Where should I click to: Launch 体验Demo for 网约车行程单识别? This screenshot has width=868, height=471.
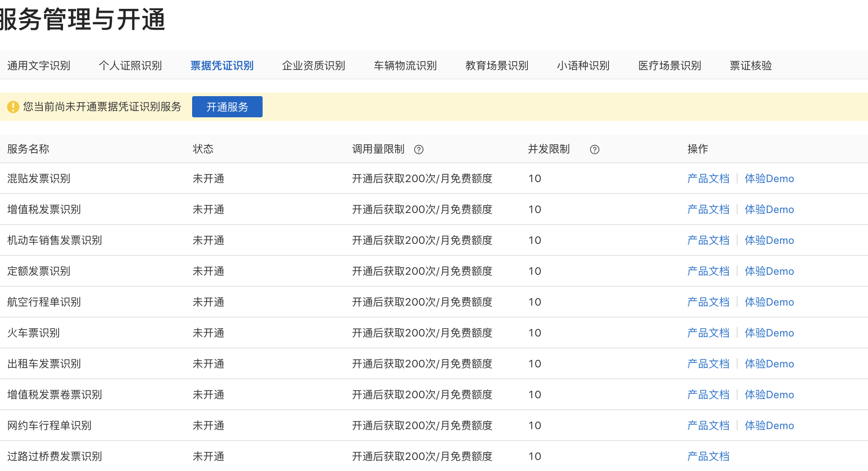(769, 426)
